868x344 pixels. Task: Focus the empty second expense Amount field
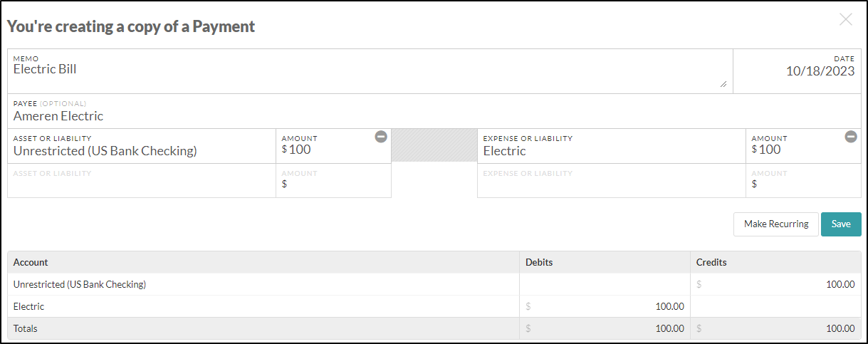pos(803,180)
